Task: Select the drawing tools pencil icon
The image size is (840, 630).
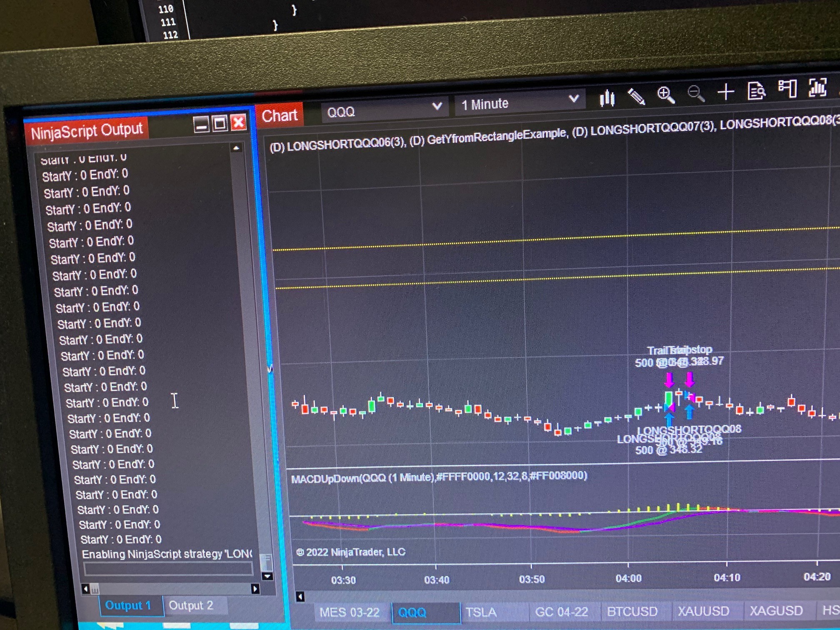Action: click(x=636, y=97)
